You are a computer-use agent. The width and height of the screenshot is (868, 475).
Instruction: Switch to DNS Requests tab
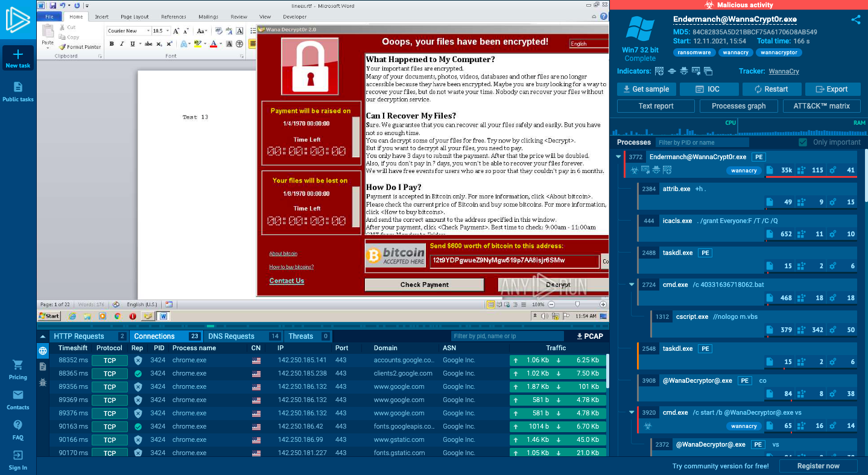pyautogui.click(x=243, y=336)
